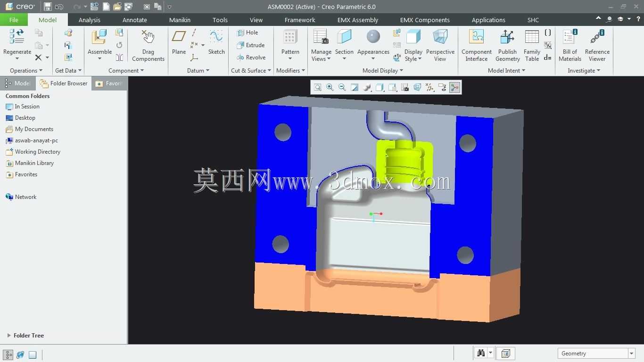This screenshot has width=644, height=362.
Task: Expand the Cut & Surface group dropdown
Action: (251, 71)
